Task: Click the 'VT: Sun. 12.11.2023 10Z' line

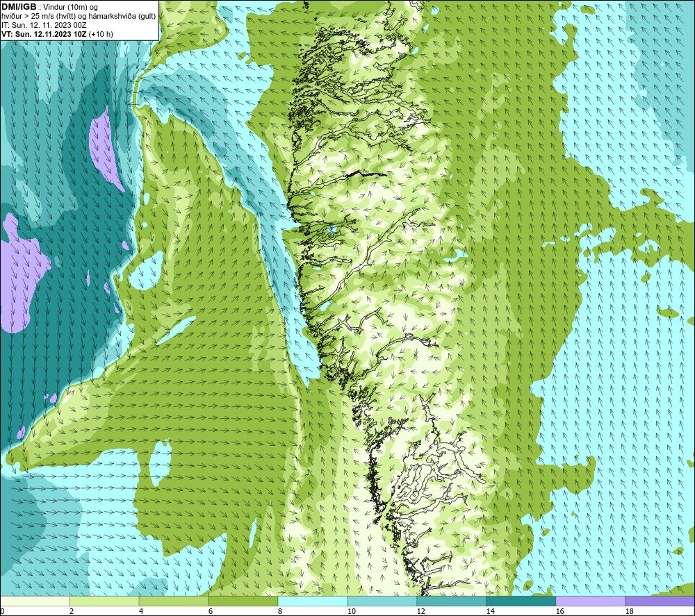Action: coord(44,34)
